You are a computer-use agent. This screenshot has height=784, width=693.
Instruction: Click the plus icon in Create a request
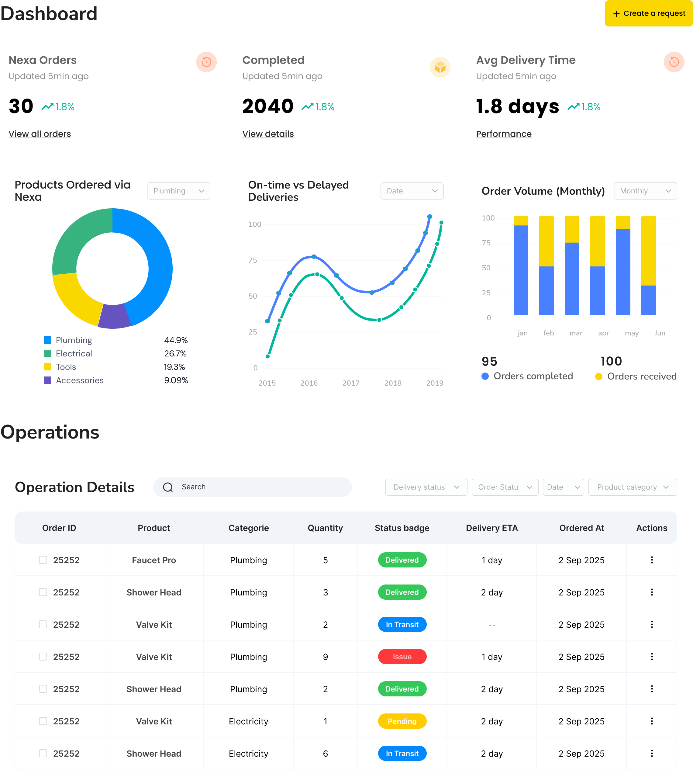616,14
